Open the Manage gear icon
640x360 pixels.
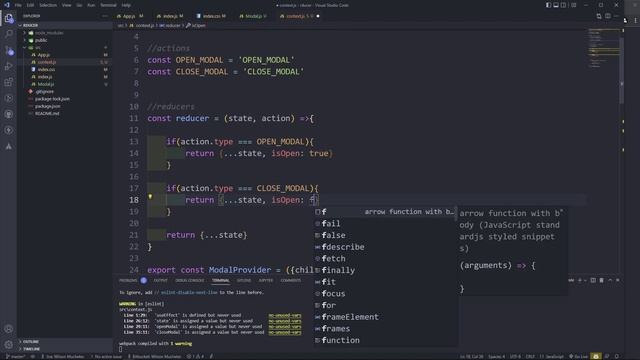click(9, 344)
